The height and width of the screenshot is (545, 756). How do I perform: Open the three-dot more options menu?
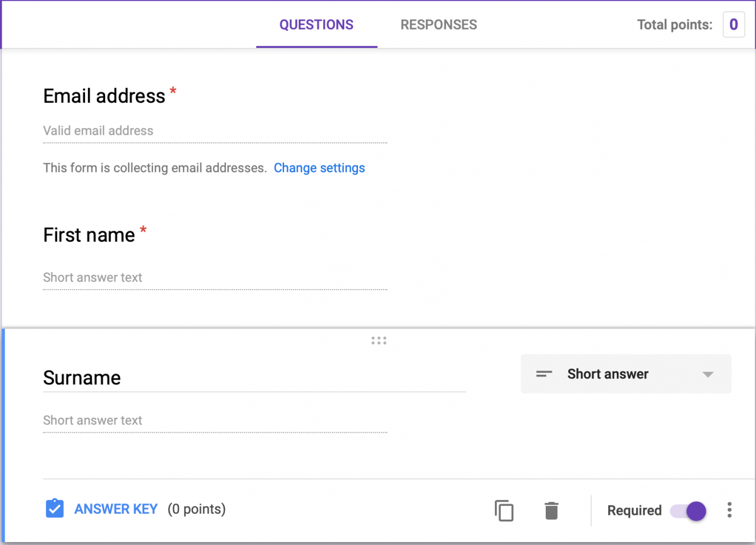pos(729,509)
